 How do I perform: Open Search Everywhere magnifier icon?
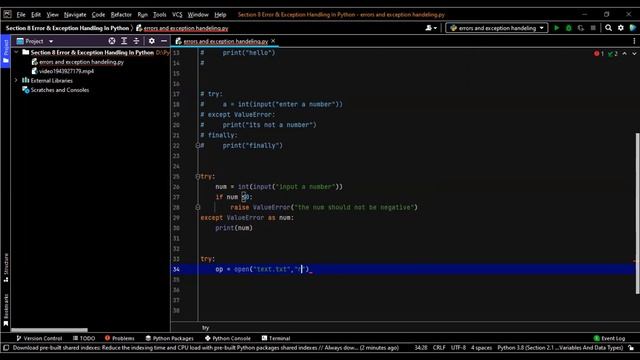608,28
